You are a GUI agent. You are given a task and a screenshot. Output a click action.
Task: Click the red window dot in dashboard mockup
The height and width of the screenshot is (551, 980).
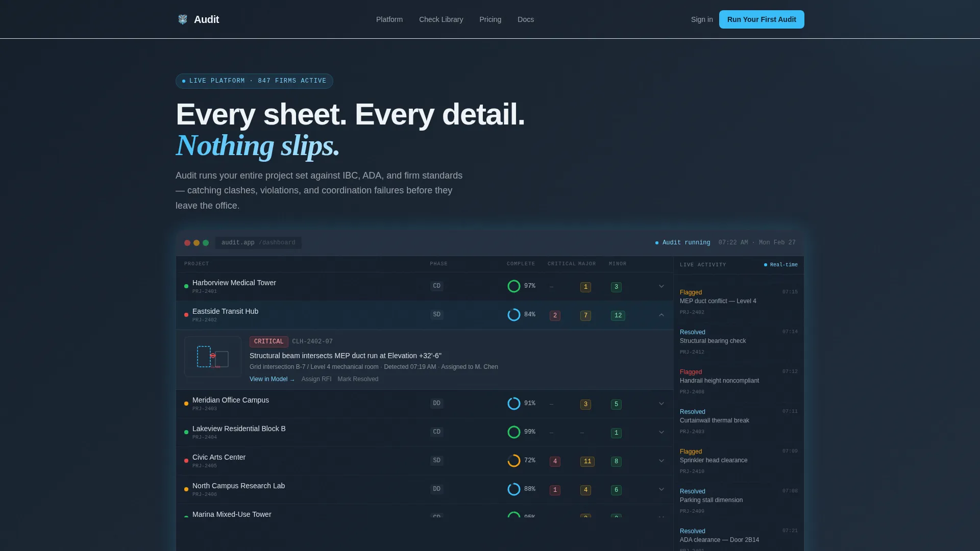coord(187,243)
